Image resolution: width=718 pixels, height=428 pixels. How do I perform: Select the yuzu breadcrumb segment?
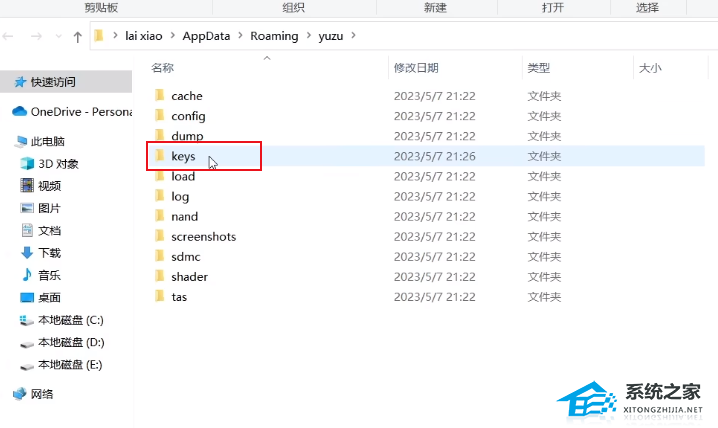[331, 36]
